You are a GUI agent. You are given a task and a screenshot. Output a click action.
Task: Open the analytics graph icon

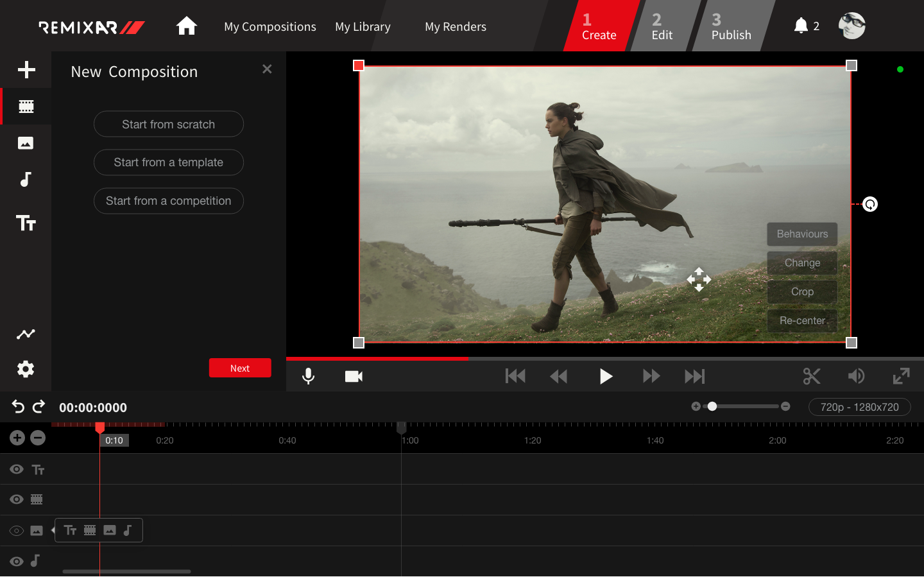[x=26, y=334]
